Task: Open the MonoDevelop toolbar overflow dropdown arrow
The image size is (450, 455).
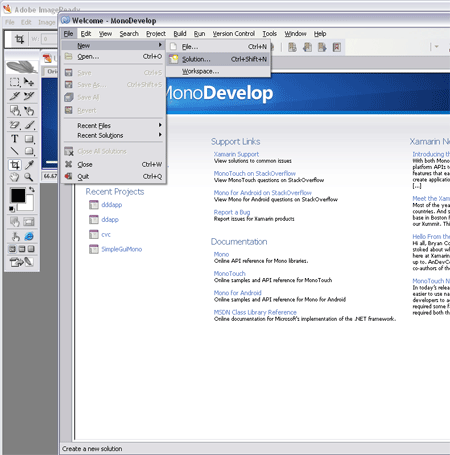Action: click(x=436, y=47)
